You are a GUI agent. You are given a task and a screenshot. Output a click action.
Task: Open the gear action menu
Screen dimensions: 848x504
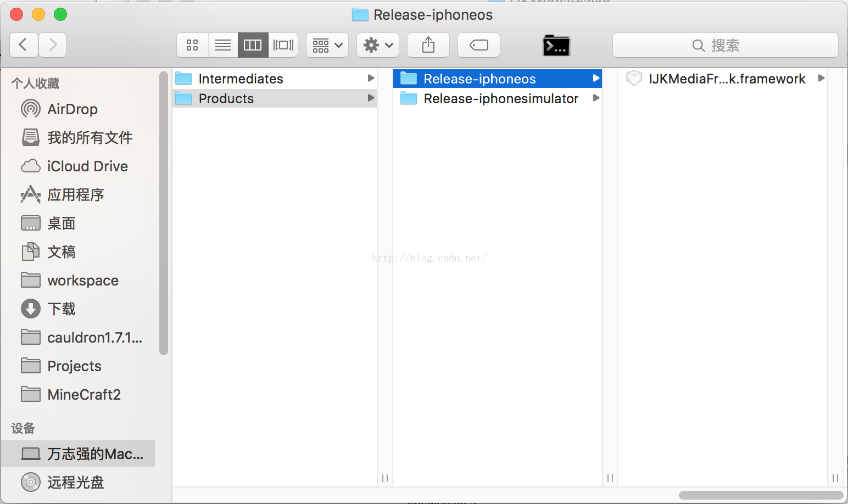[378, 45]
